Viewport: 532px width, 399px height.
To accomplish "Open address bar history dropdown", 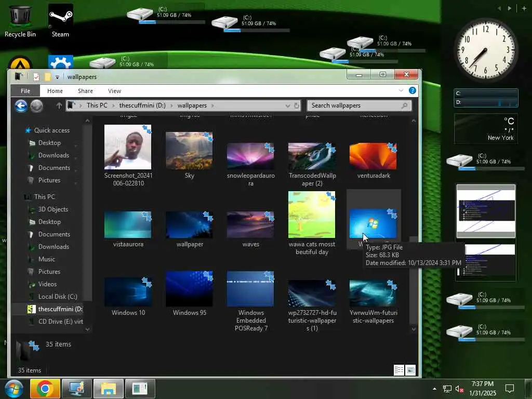I will coord(288,105).
